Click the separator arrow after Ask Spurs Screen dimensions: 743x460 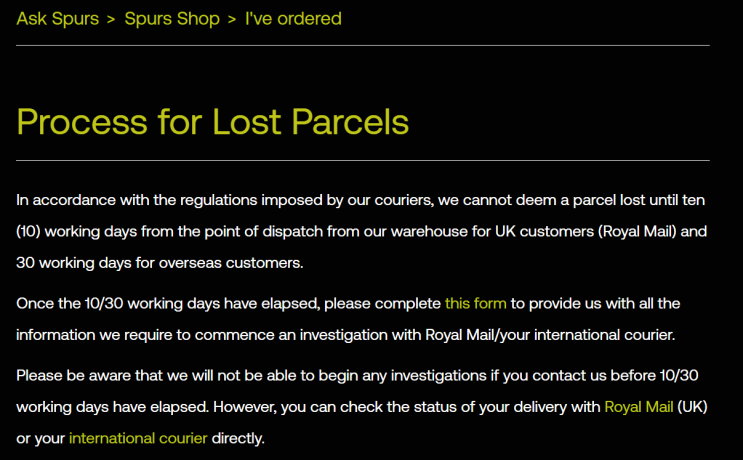pyautogui.click(x=112, y=19)
